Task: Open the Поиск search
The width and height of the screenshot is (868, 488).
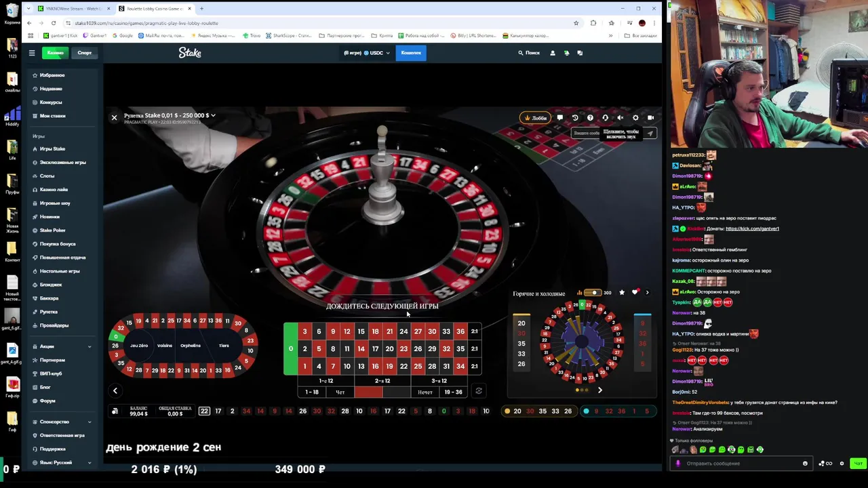Action: pyautogui.click(x=529, y=52)
